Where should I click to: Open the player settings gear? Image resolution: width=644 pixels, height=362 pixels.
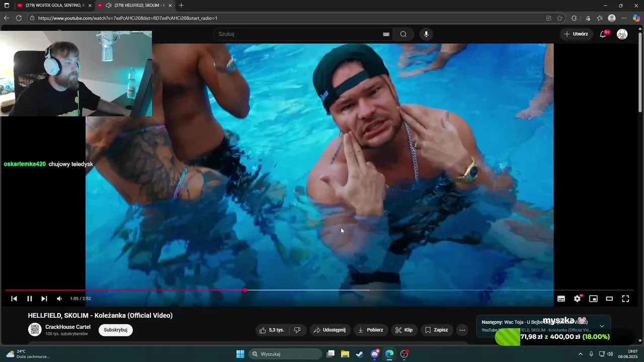[577, 299]
